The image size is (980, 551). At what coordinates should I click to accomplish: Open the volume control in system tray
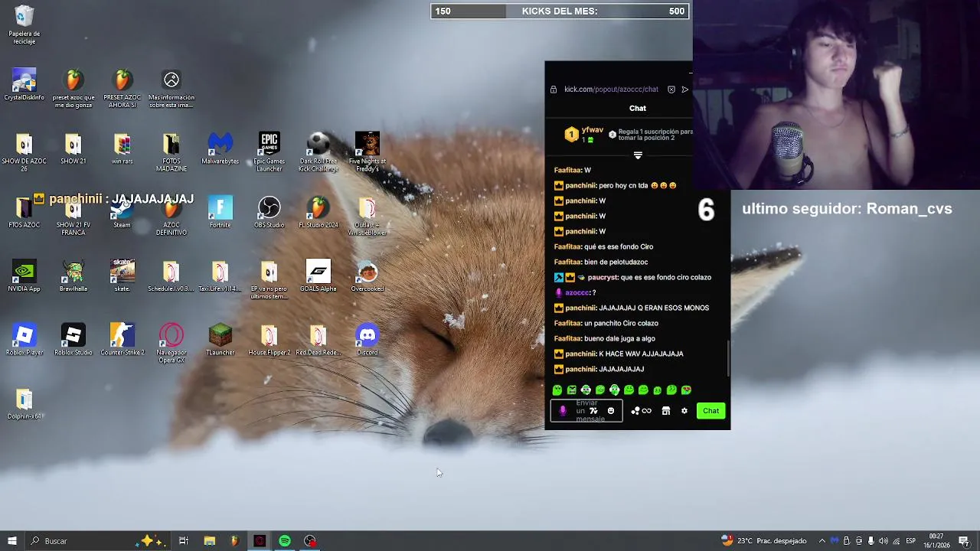(883, 541)
